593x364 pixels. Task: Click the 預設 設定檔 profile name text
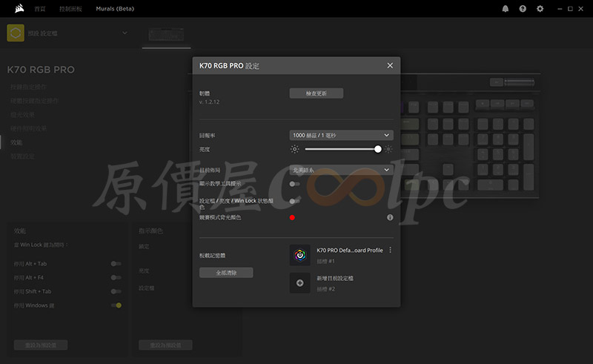click(x=43, y=33)
